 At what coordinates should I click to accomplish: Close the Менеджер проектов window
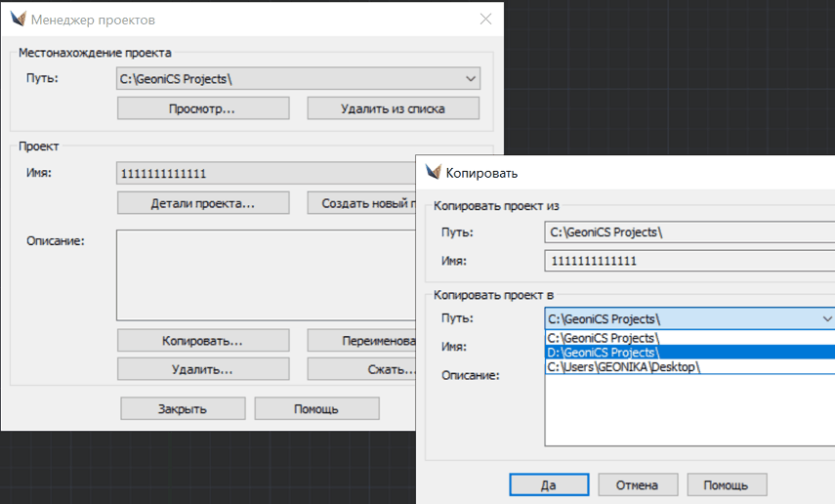[x=485, y=20]
